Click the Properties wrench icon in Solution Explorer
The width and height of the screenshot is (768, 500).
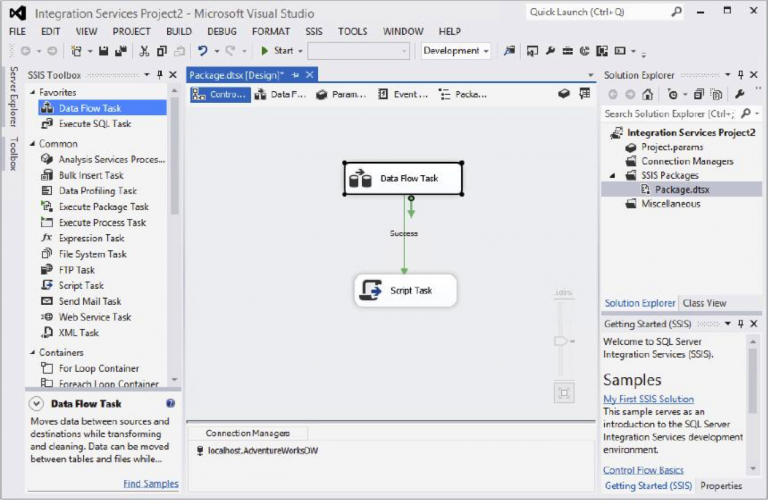pos(740,94)
